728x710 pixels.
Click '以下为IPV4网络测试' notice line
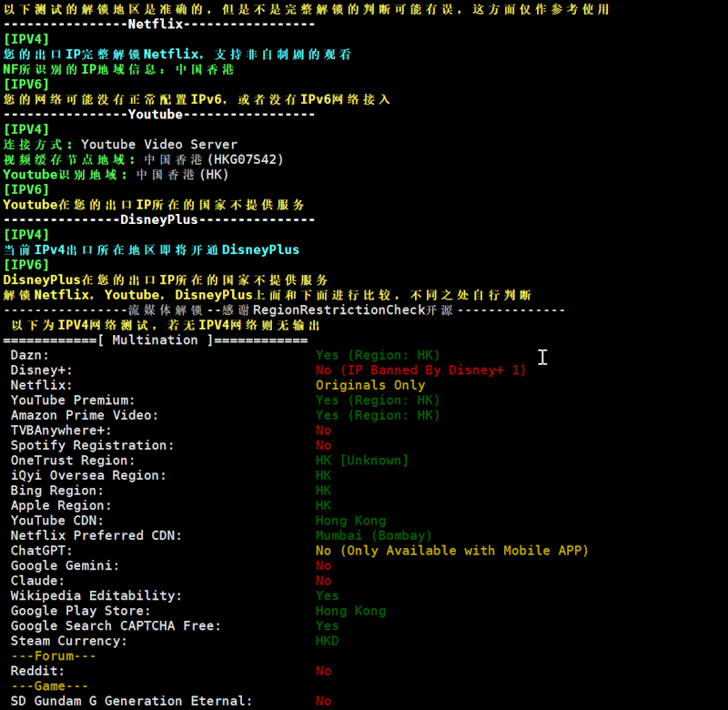pyautogui.click(x=166, y=325)
